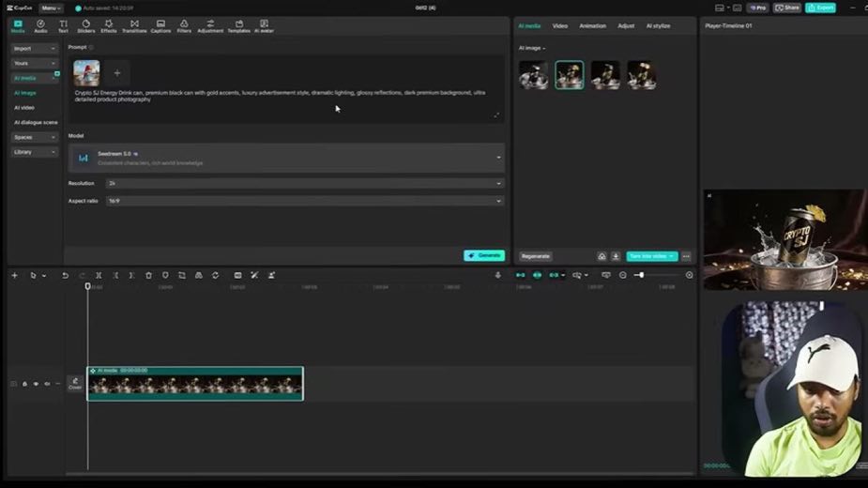868x488 pixels.
Task: Click the Turn into video button
Action: coord(651,256)
